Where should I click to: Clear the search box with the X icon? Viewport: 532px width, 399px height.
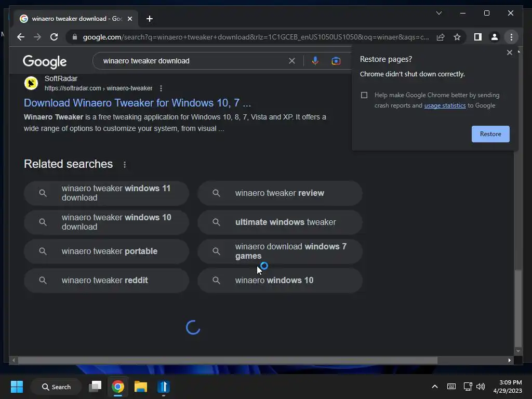pos(292,61)
